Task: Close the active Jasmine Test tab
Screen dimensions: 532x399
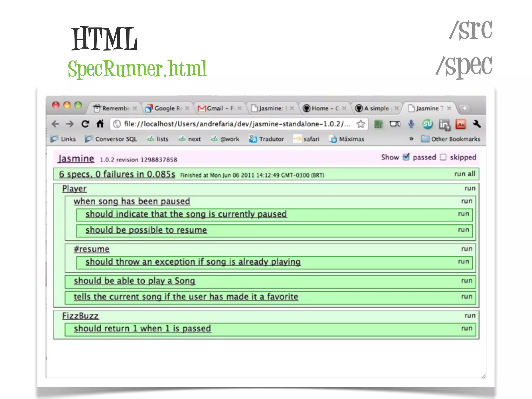Action: point(449,108)
